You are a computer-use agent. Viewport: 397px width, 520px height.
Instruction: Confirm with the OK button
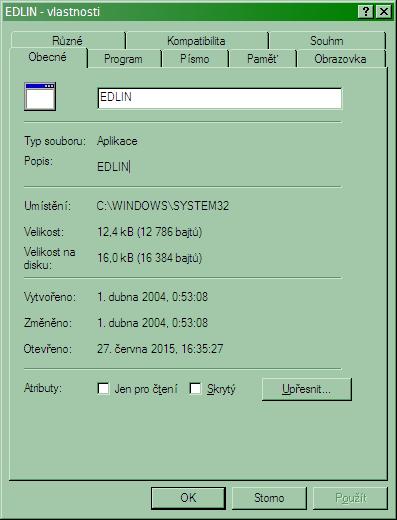pos(188,498)
